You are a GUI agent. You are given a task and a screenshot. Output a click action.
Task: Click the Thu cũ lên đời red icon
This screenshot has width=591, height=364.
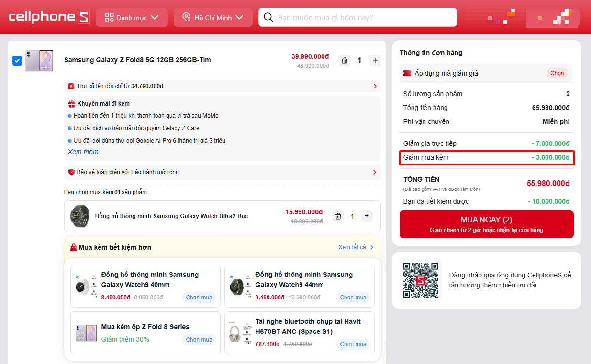71,86
